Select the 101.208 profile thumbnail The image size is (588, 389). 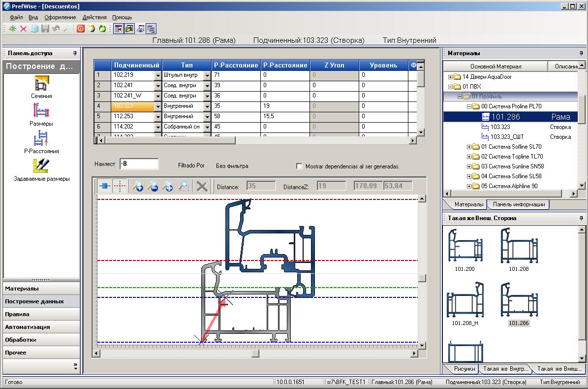[x=519, y=250]
